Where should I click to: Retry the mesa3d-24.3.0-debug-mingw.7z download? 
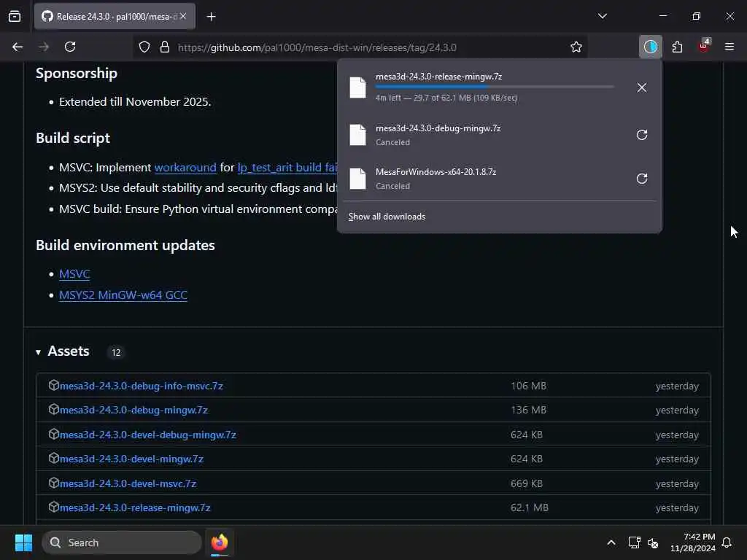coord(642,135)
